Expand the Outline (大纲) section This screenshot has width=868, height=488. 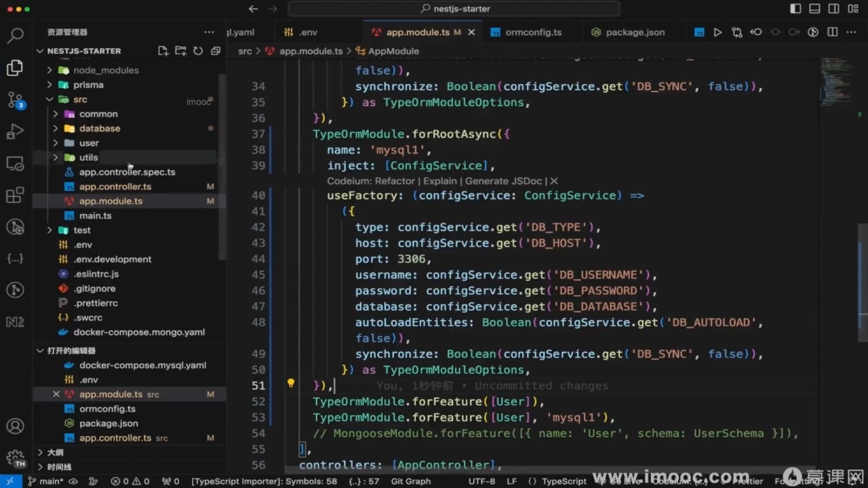click(x=41, y=452)
